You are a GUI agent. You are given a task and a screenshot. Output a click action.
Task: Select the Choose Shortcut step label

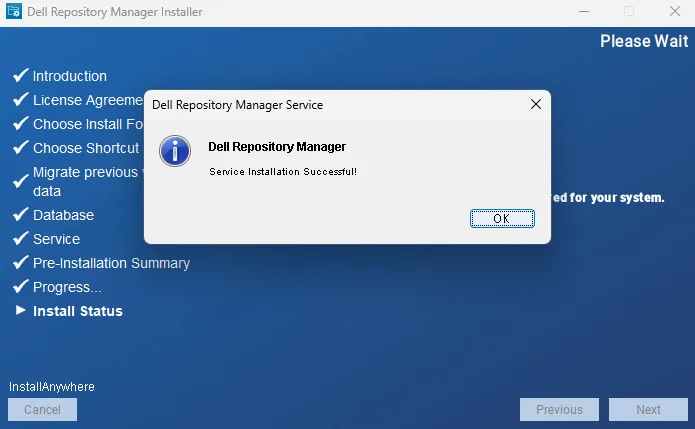86,148
